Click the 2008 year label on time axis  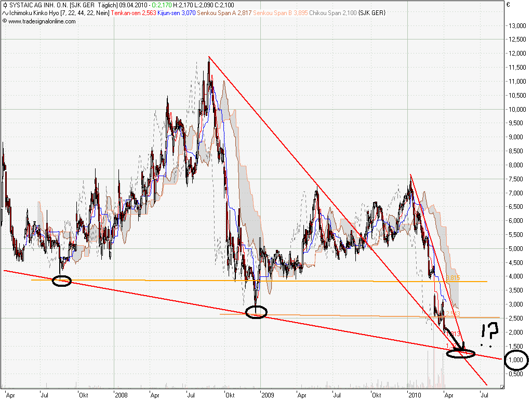[121, 395]
